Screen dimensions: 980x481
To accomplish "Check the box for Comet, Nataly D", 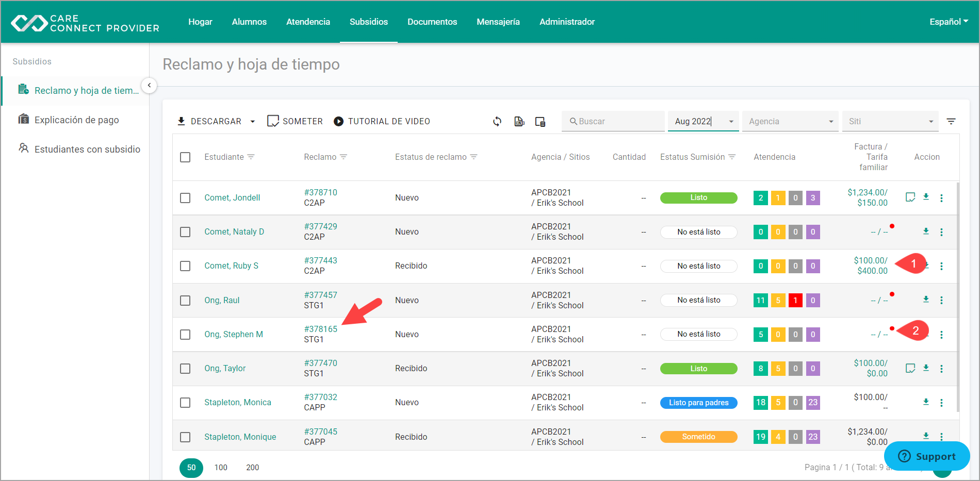I will (185, 232).
